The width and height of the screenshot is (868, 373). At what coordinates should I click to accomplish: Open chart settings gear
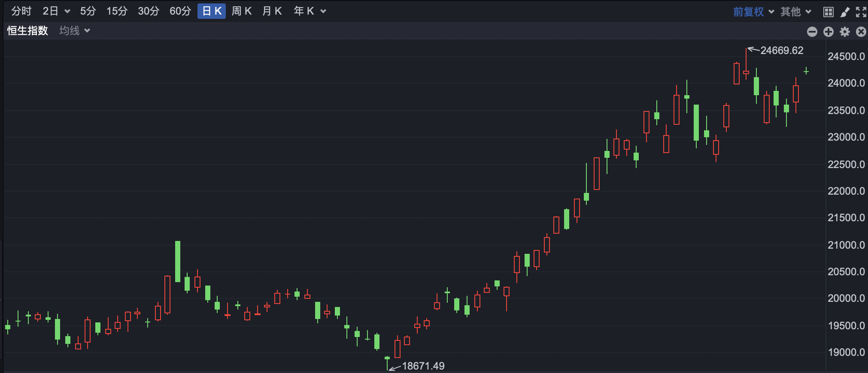coord(845,32)
